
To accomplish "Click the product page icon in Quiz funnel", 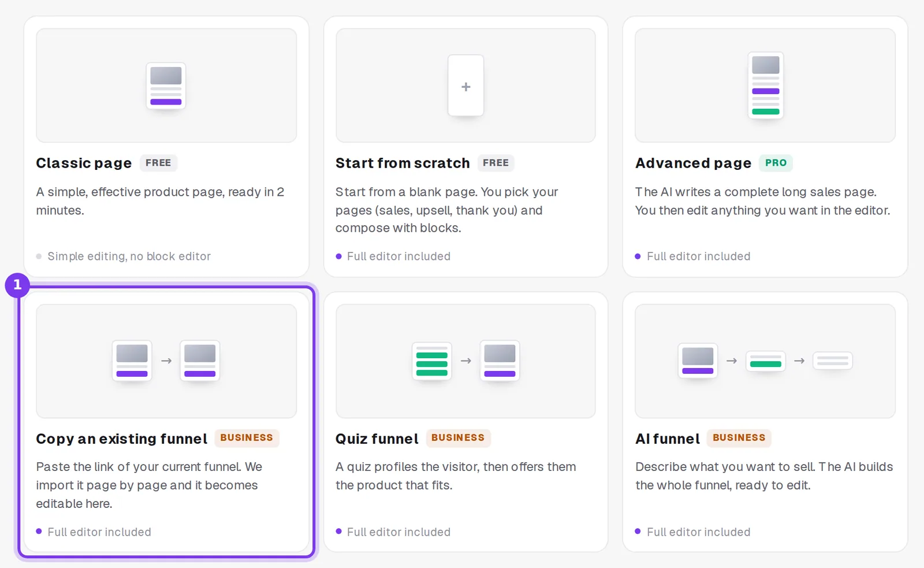I will pos(500,361).
